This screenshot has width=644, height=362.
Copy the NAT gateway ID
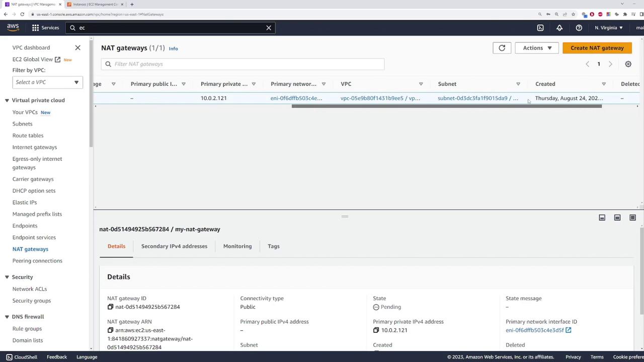click(111, 307)
